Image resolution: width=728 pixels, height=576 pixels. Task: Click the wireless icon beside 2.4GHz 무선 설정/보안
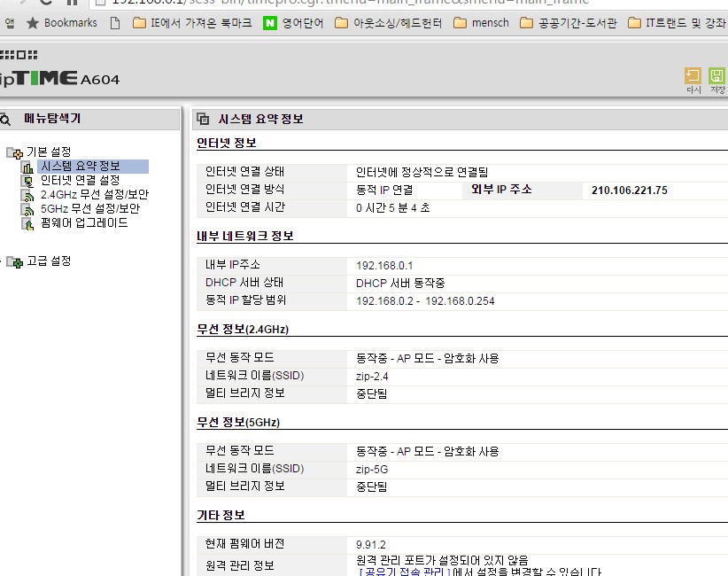coord(27,196)
